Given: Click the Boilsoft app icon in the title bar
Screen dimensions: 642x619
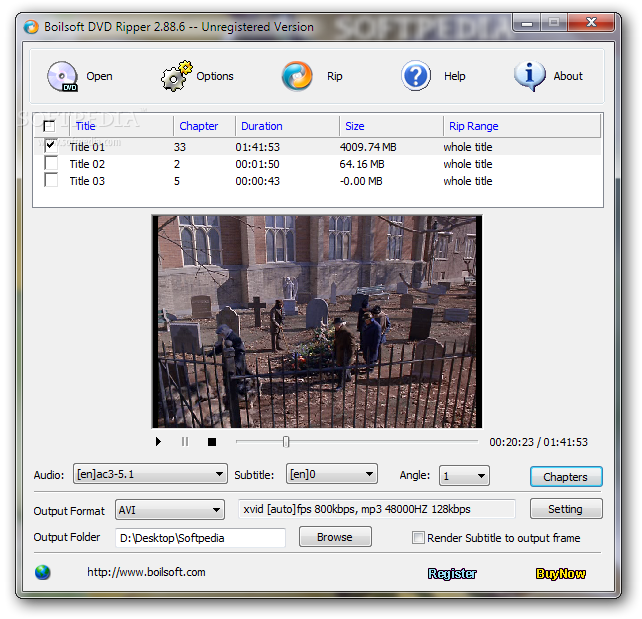Looking at the screenshot, I should pyautogui.click(x=31, y=27).
